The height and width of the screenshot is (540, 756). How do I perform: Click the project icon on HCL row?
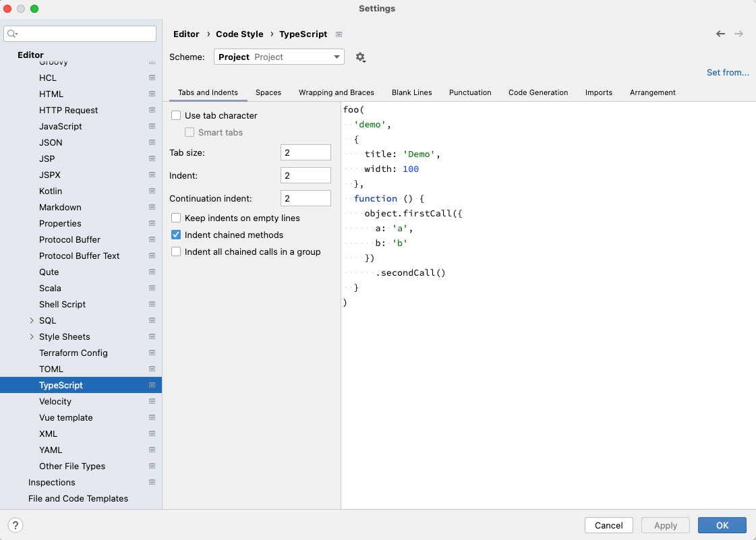[152, 78]
